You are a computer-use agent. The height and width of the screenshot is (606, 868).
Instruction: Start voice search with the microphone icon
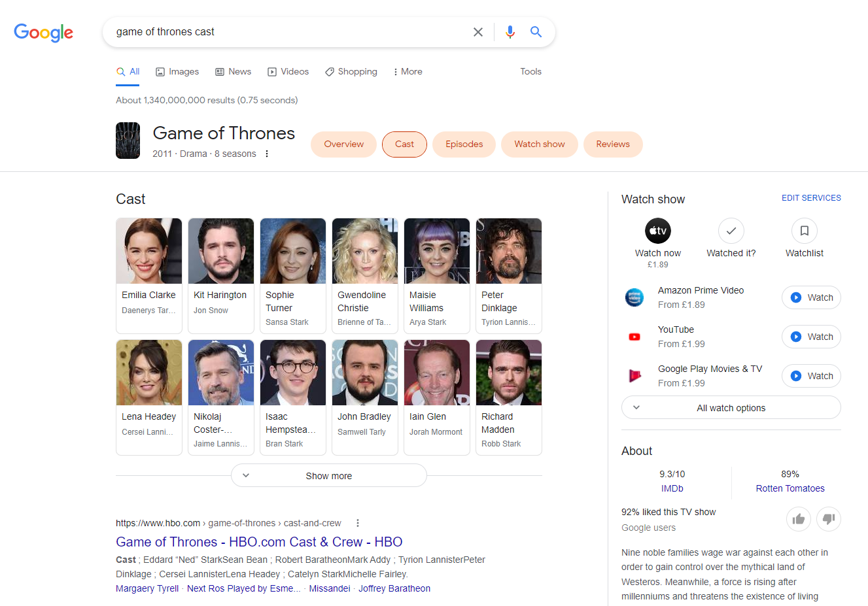point(510,31)
